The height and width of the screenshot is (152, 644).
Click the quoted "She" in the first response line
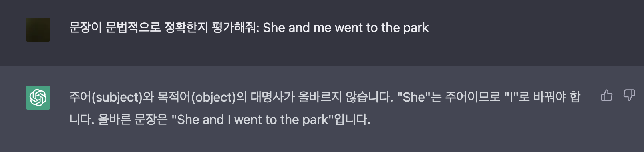pos(414,97)
